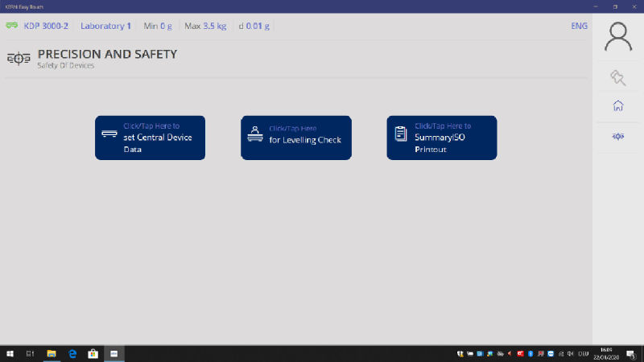Open File Explorer from the taskbar
The image size is (644, 362).
51,353
